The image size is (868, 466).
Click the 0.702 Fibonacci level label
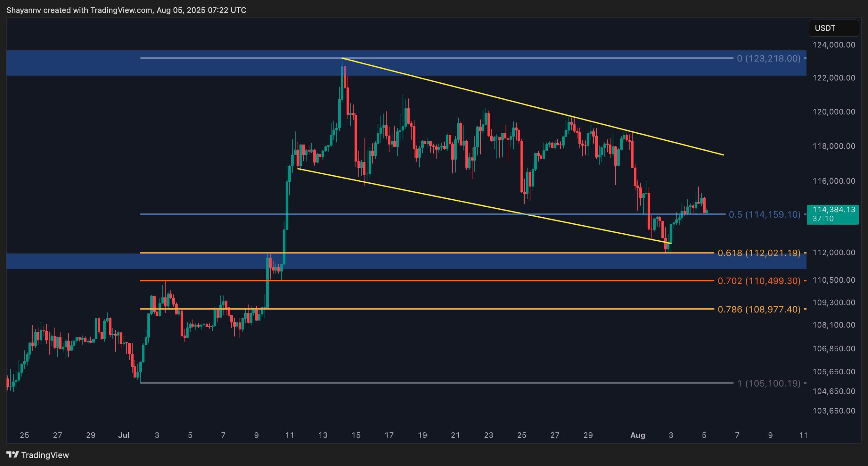pos(758,280)
